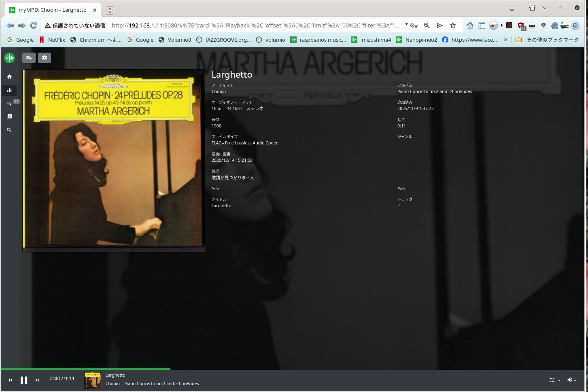Open the Volumio3 bookmark
Image resolution: width=588 pixels, height=392 pixels.
coord(175,40)
